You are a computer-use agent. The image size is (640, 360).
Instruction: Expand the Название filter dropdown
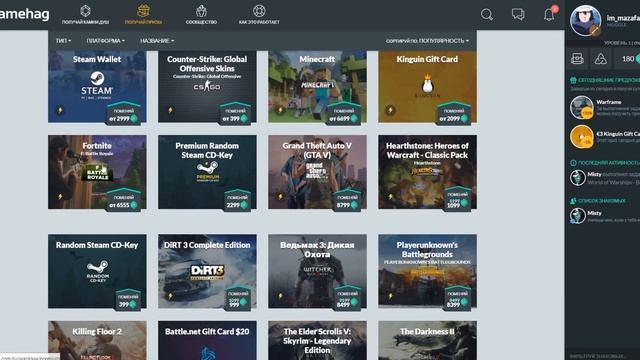(x=157, y=41)
